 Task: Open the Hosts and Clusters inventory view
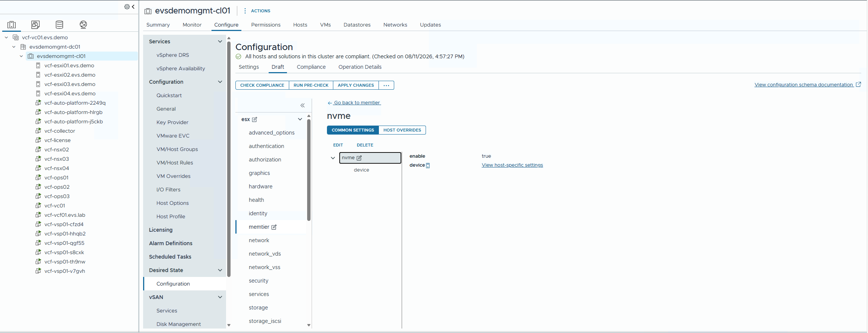tap(12, 25)
